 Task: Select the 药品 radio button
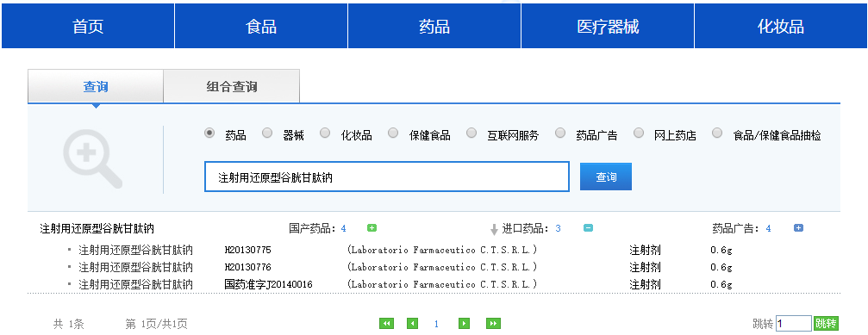coord(209,133)
